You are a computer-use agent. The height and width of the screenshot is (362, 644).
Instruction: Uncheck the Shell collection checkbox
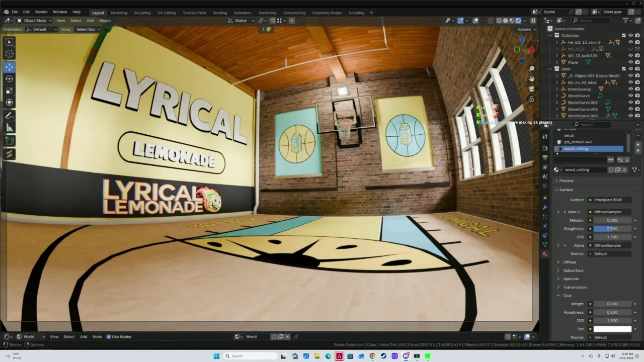[x=624, y=69]
